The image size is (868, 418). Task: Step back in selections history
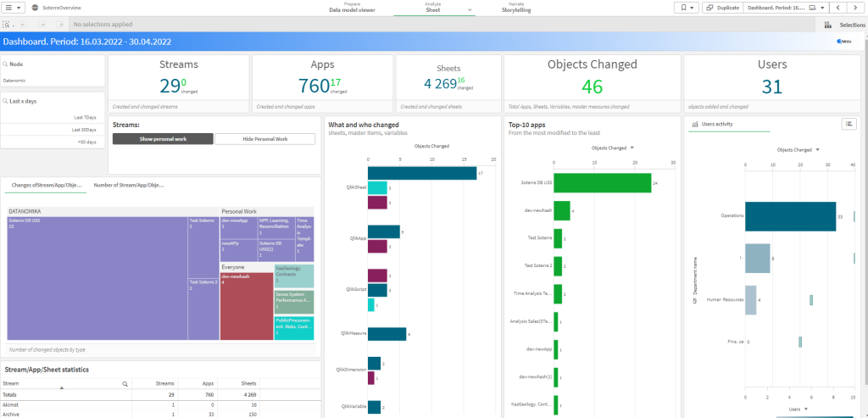tap(23, 25)
